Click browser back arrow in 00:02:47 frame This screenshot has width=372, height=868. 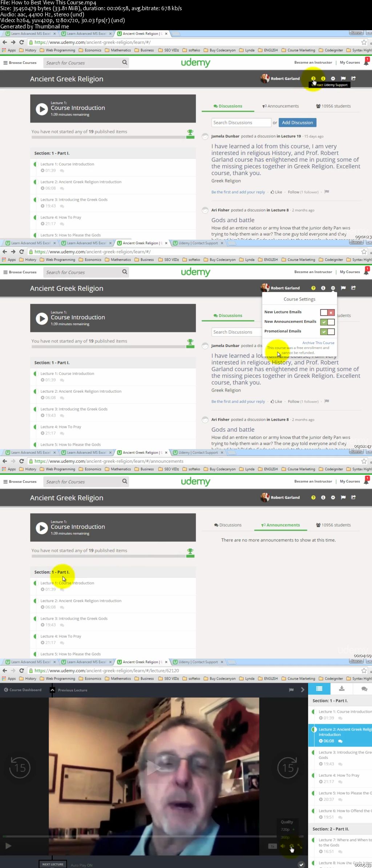pos(5,252)
